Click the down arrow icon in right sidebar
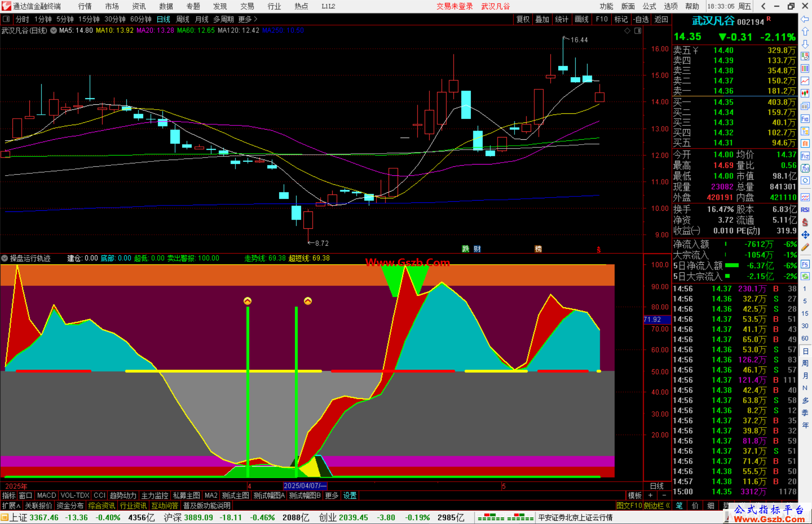 pos(805,44)
